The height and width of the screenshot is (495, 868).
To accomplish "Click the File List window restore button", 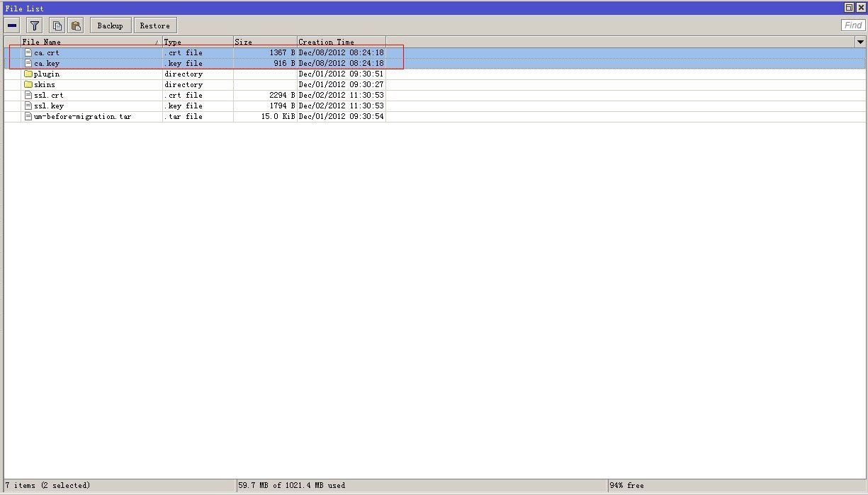I will tap(849, 8).
